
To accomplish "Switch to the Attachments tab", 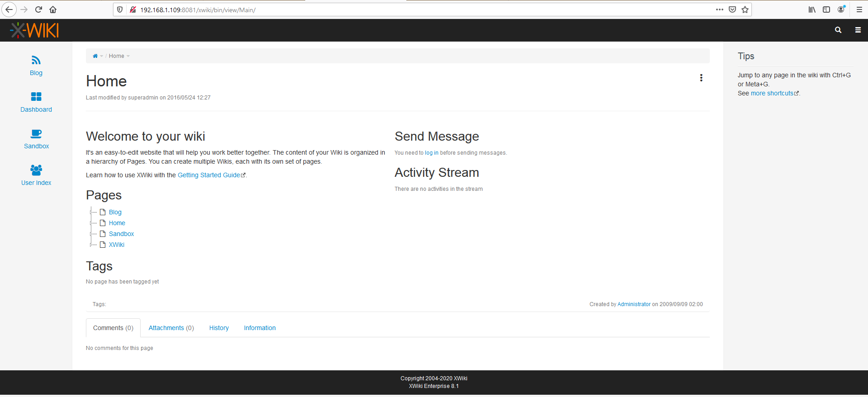I will coord(171,328).
